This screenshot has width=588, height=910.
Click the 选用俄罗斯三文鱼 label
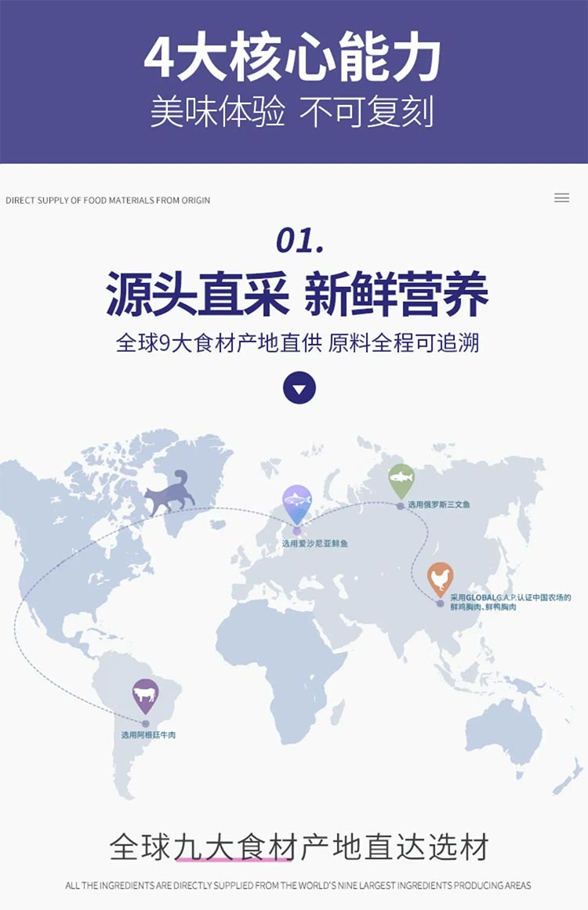(439, 505)
